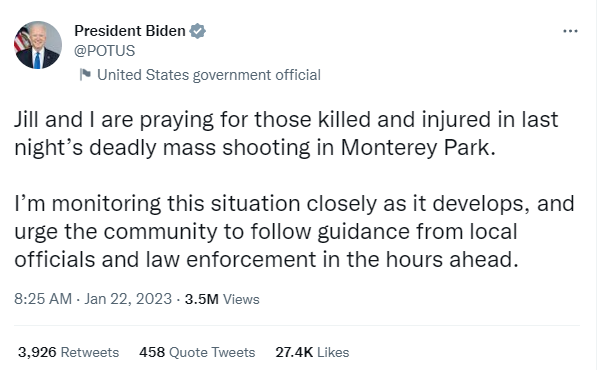Open the 458 Quote Tweets list
The width and height of the screenshot is (597, 370).
[197, 352]
